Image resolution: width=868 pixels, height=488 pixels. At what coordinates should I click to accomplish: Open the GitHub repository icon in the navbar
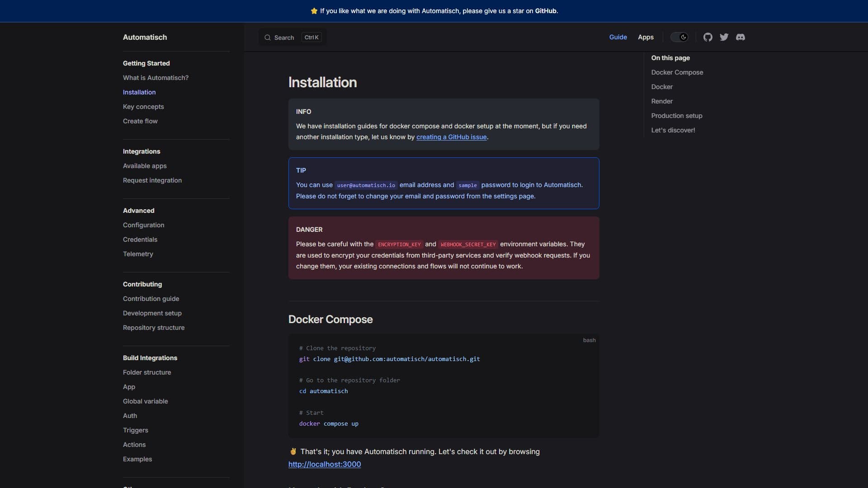[708, 37]
